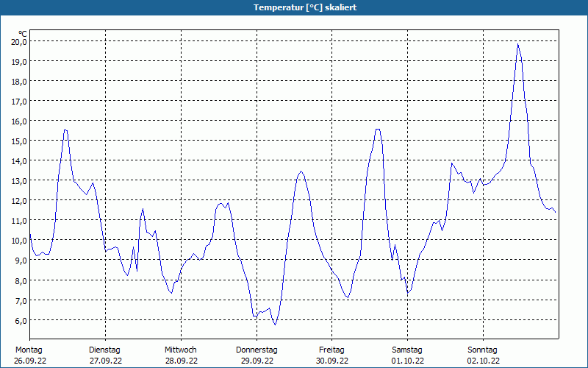This screenshot has width=588, height=368.
Task: Click the Friday peak near 15.5 degrees
Action: 377,130
